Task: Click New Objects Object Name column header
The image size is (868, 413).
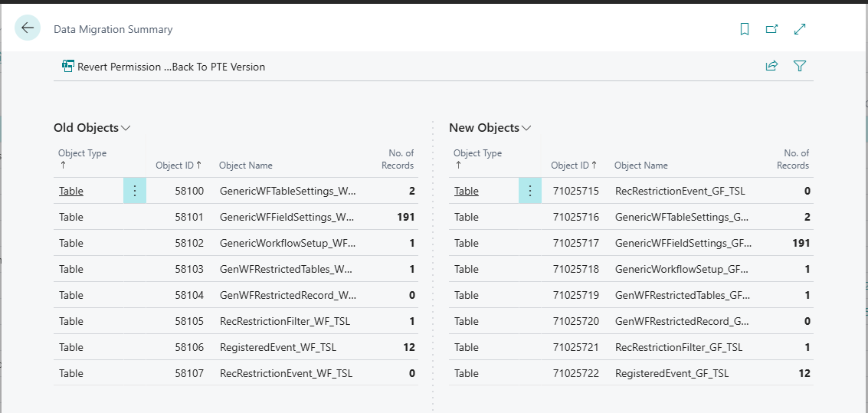Action: [641, 165]
